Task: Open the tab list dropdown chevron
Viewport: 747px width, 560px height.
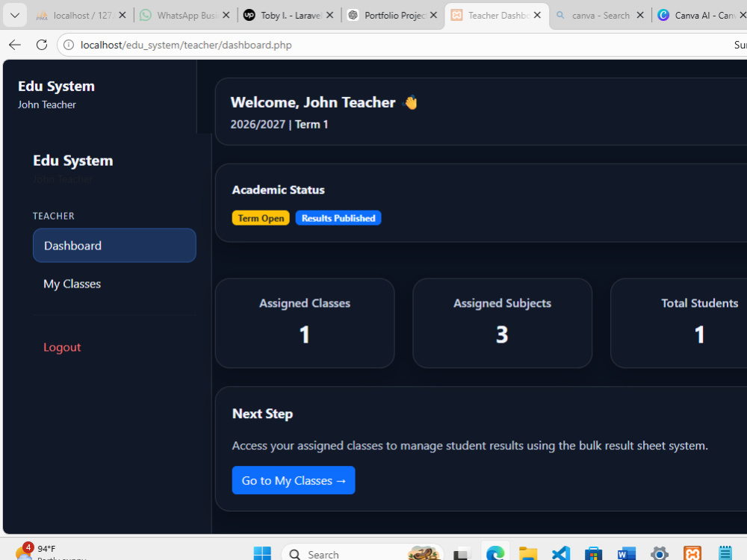Action: (15, 15)
